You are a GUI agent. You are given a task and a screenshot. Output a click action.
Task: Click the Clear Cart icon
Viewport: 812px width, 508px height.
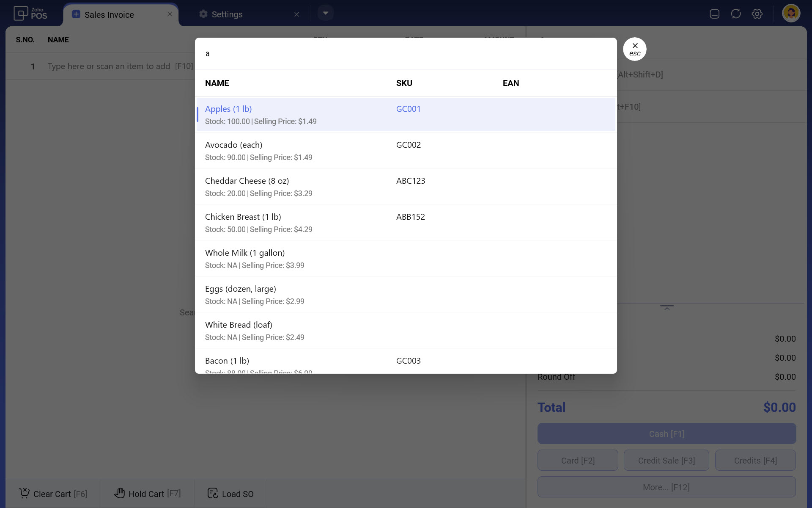pyautogui.click(x=24, y=493)
